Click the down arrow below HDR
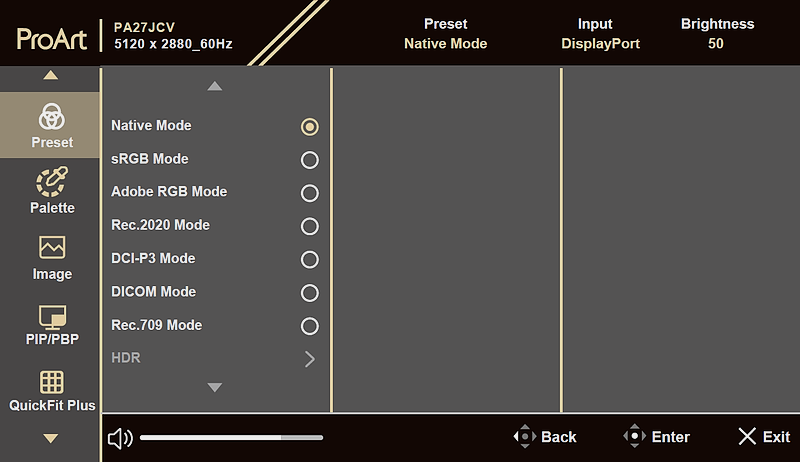 [x=215, y=388]
